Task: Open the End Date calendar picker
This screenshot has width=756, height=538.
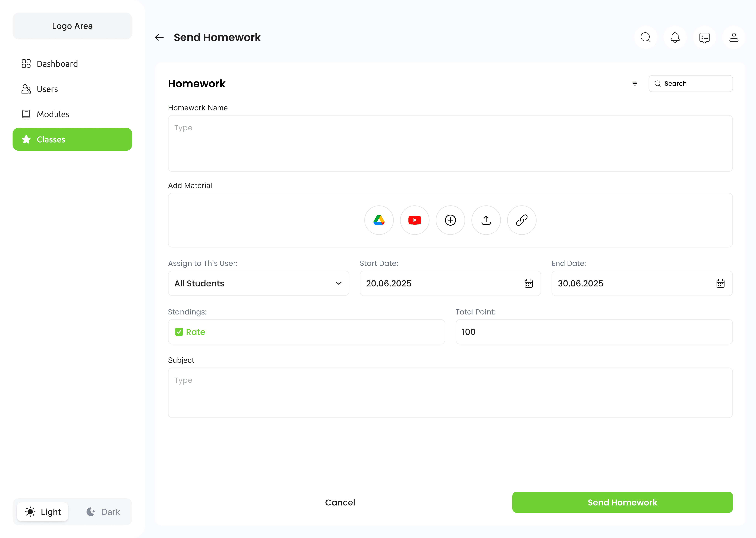Action: point(720,283)
